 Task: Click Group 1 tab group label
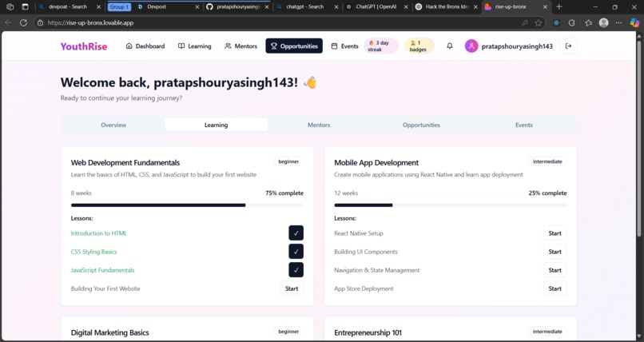tap(119, 7)
